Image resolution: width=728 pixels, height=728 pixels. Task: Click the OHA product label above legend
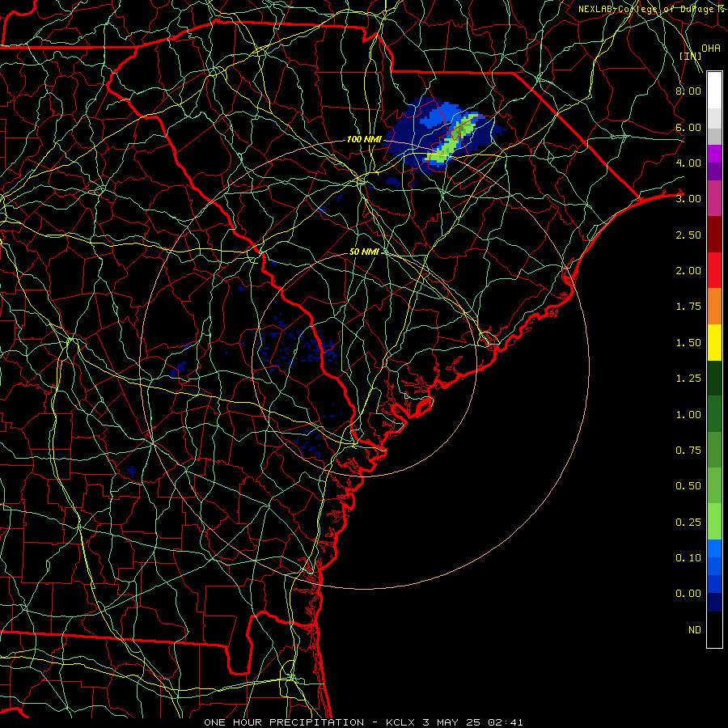pos(711,49)
